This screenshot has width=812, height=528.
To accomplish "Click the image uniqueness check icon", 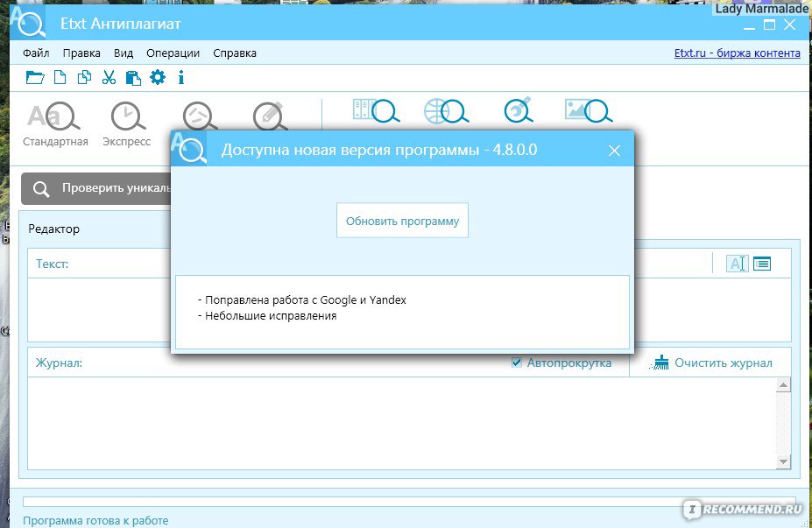I will coord(588,110).
